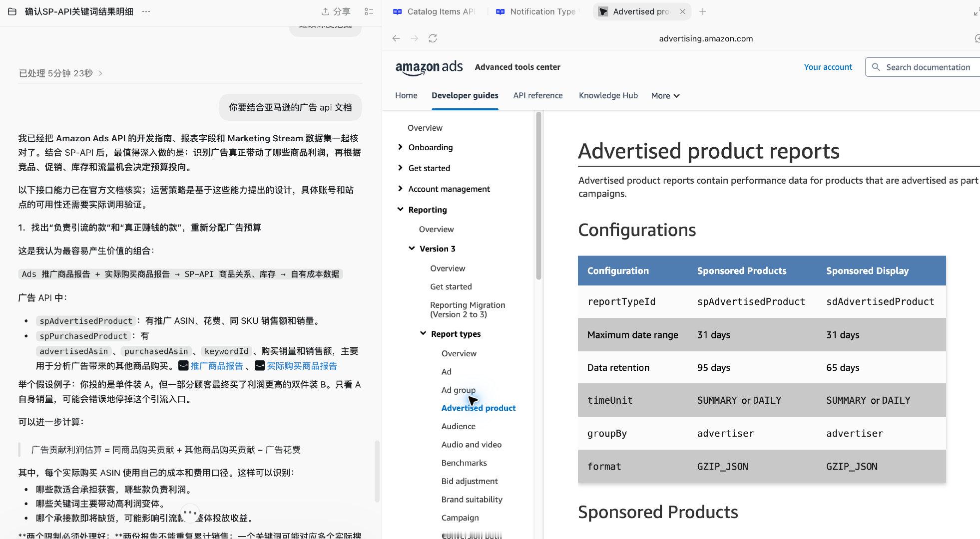
Task: Click the Sponsored Display column header
Action: (x=867, y=270)
